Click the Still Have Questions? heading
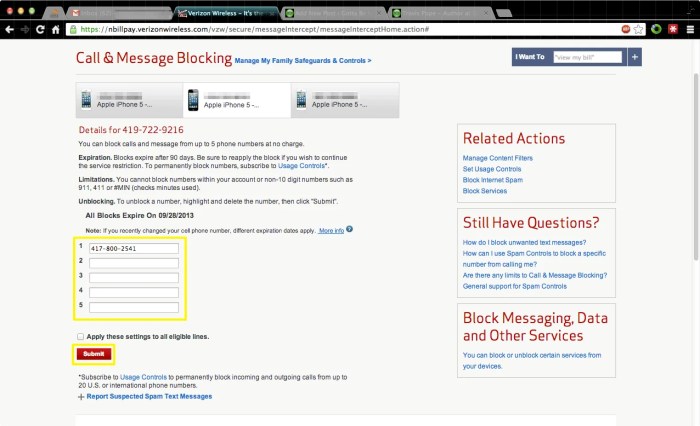700x426 pixels. point(531,222)
